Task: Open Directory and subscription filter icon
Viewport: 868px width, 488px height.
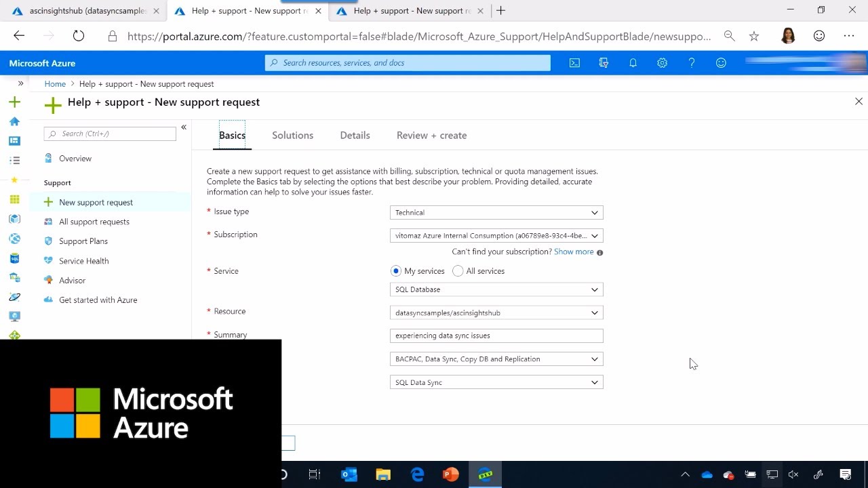Action: [x=604, y=63]
